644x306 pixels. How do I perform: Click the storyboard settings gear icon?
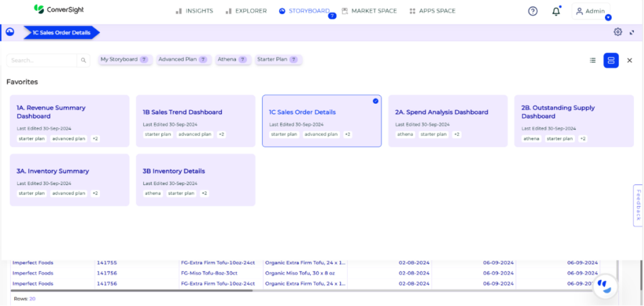(x=618, y=32)
